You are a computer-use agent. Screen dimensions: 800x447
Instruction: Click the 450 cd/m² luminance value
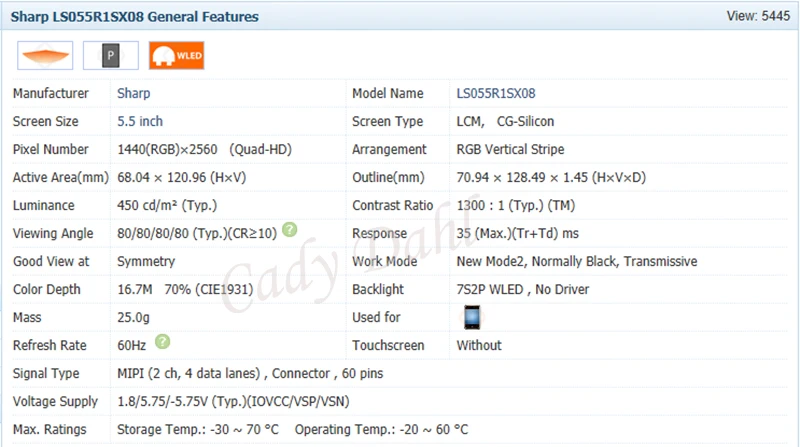[167, 206]
